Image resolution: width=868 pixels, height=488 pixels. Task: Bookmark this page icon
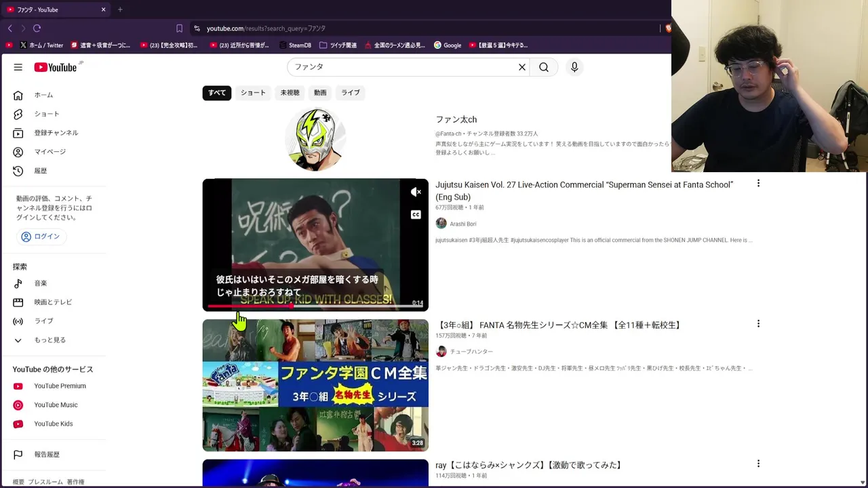pyautogui.click(x=179, y=28)
